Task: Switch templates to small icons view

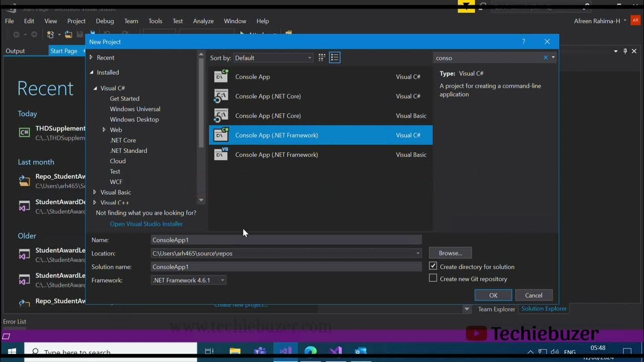Action: tap(322, 58)
